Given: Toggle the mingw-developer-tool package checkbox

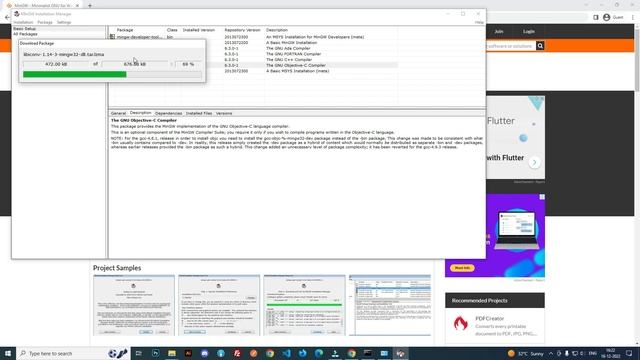Looking at the screenshot, I should [x=112, y=37].
